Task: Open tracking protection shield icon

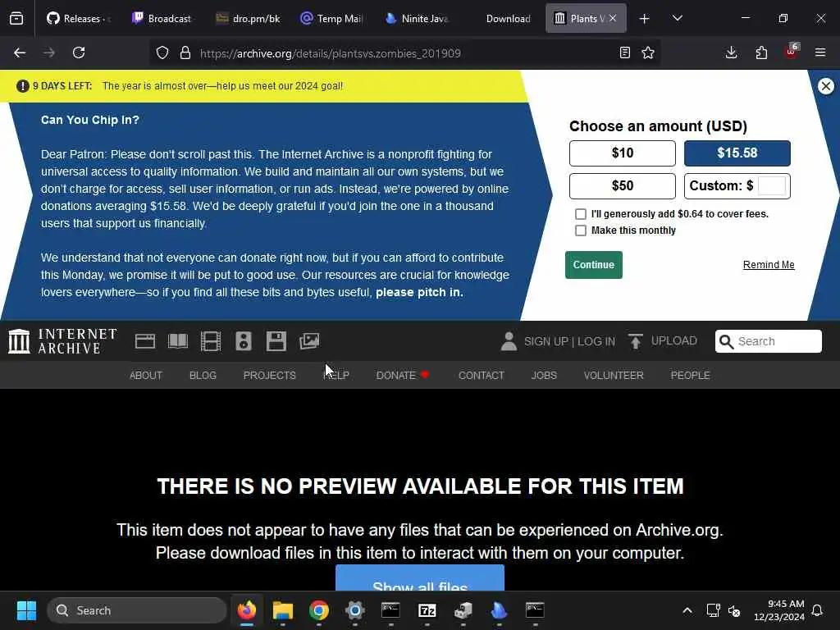Action: pos(162,52)
